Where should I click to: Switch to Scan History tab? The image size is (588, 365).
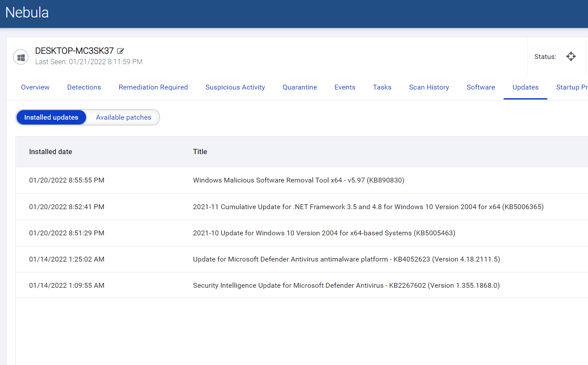(429, 87)
